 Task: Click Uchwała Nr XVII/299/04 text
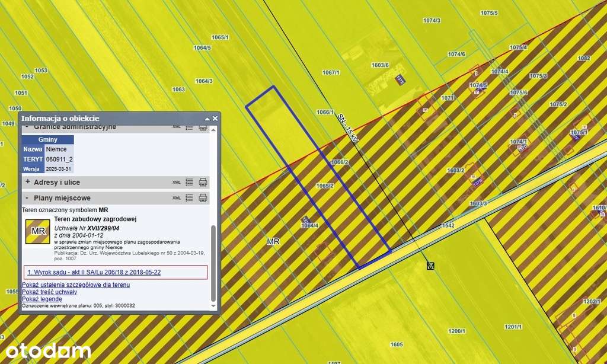click(x=87, y=228)
